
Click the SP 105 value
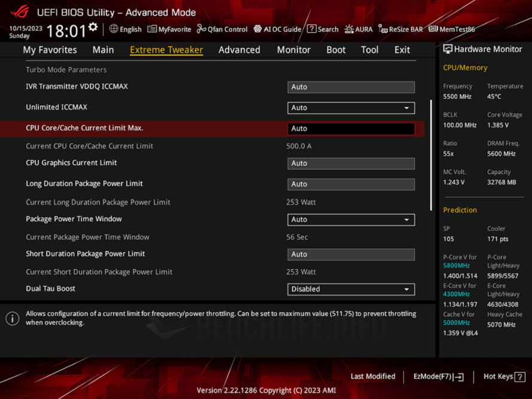click(x=448, y=239)
